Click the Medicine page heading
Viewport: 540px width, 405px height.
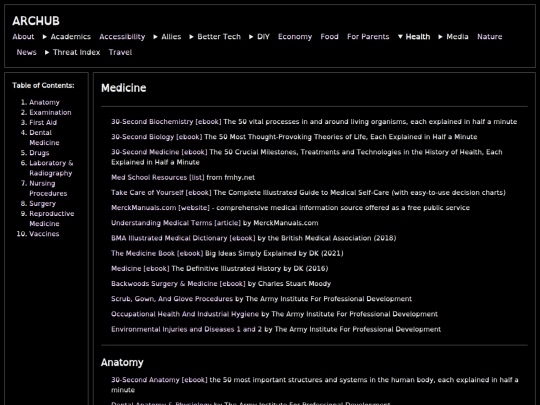[124, 88]
